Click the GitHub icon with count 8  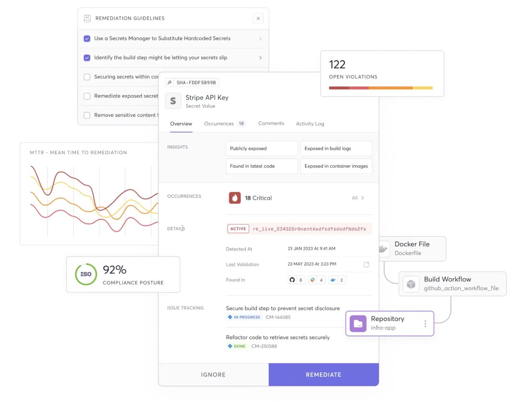[x=292, y=280]
